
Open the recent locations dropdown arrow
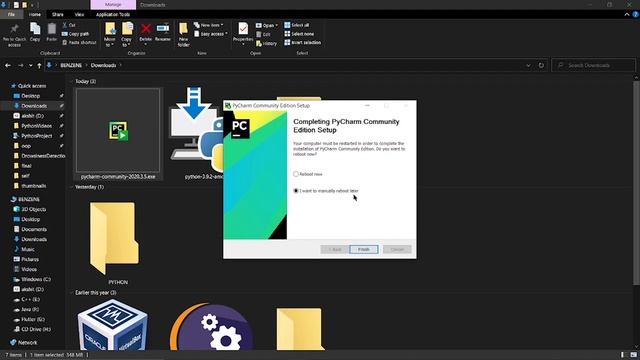[x=30, y=65]
